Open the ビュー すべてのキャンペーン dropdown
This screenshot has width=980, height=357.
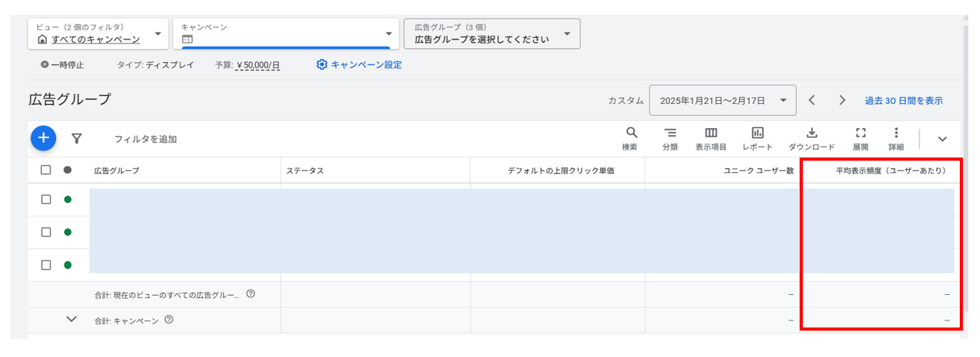(99, 33)
